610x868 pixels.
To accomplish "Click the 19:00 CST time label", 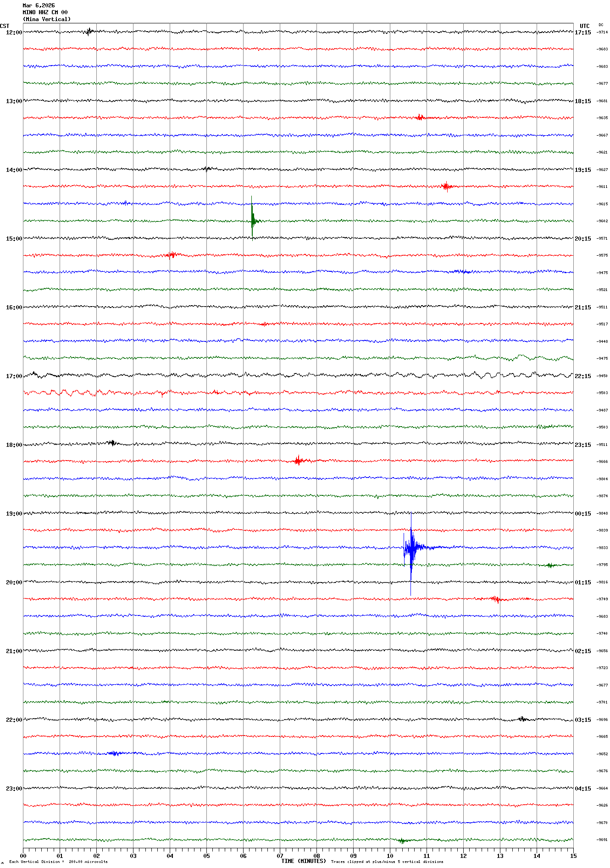I will coord(14,514).
